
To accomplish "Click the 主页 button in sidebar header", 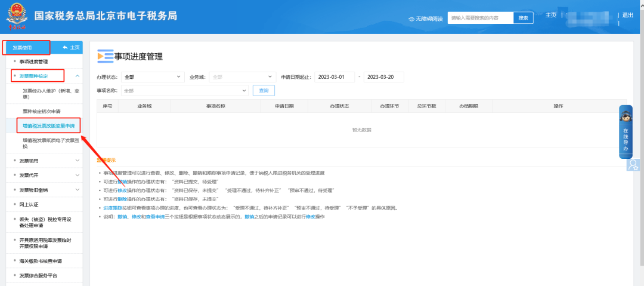I will pyautogui.click(x=71, y=48).
